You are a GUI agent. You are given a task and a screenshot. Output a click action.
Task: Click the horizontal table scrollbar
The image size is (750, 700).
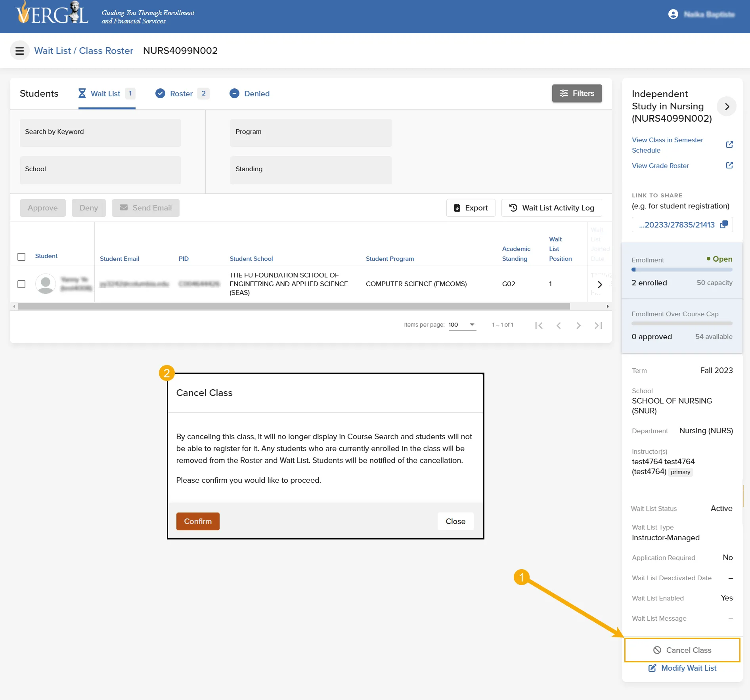[294, 306]
